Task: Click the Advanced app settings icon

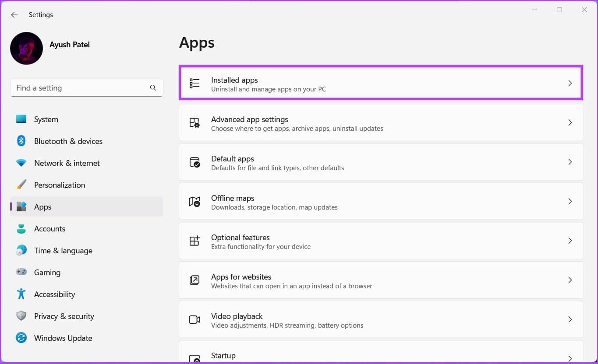Action: coord(195,122)
